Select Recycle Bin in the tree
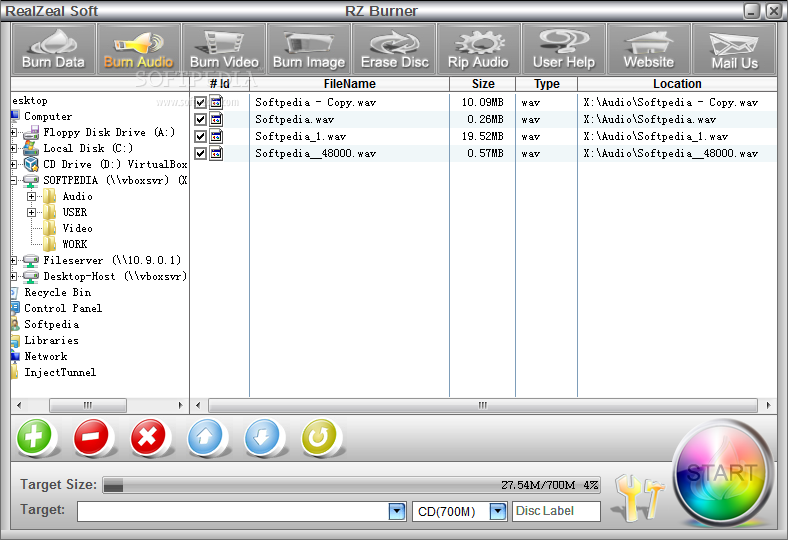The height and width of the screenshot is (540, 788). click(57, 292)
